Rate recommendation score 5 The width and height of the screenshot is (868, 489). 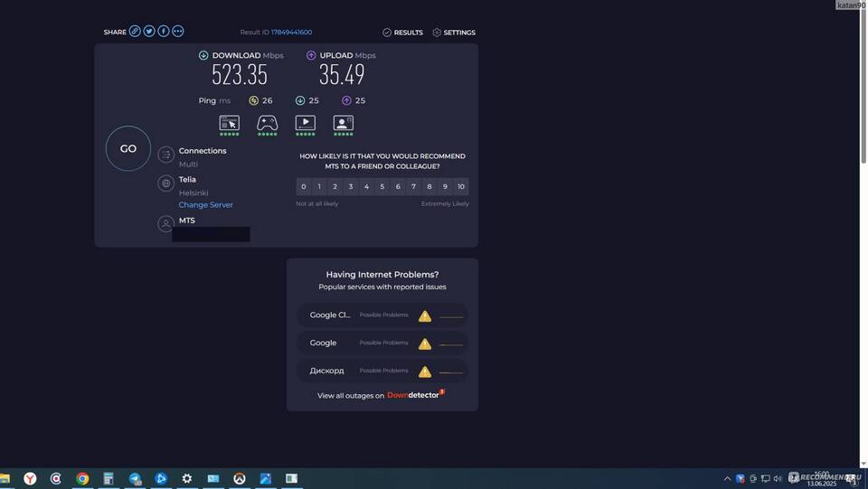coord(382,186)
